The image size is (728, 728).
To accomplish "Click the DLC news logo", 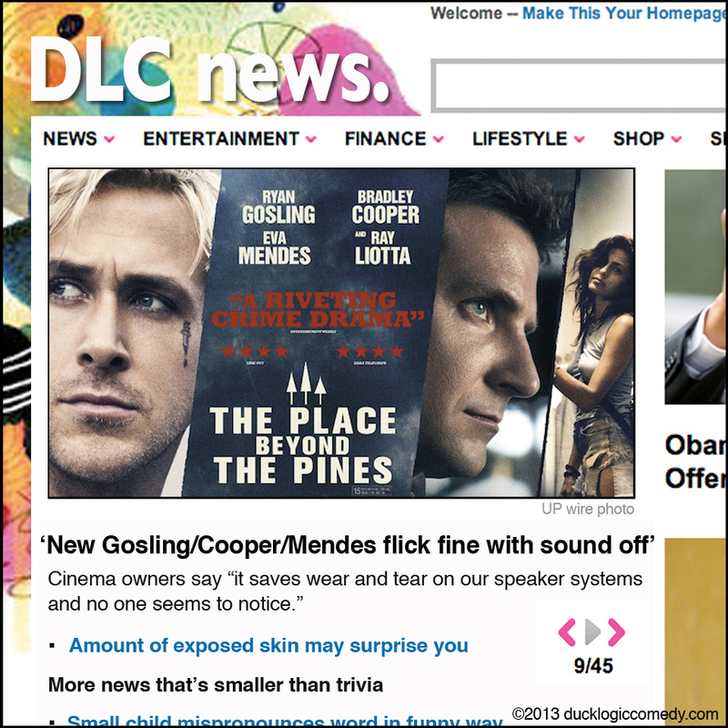I will tap(209, 70).
